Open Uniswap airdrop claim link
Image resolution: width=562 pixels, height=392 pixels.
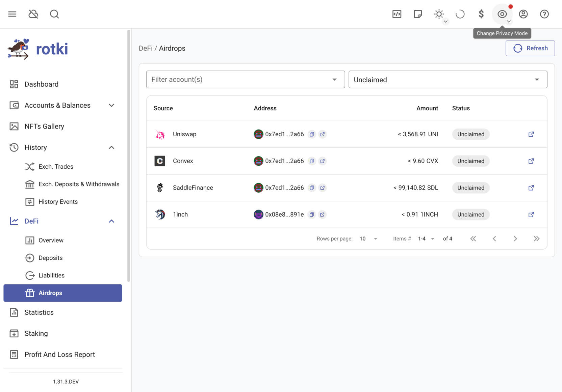tap(531, 134)
